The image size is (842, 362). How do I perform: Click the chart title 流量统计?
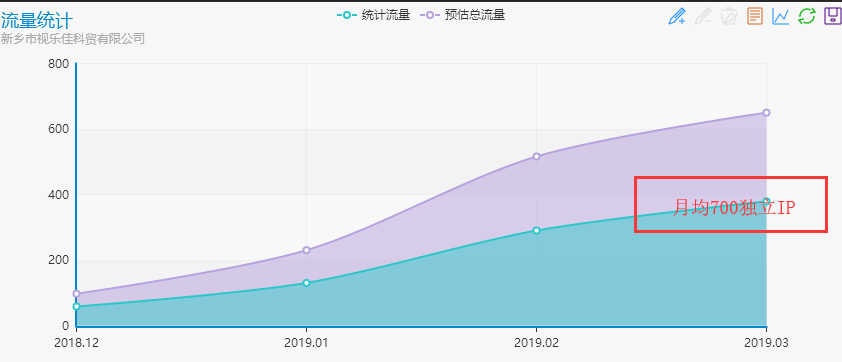tap(37, 21)
